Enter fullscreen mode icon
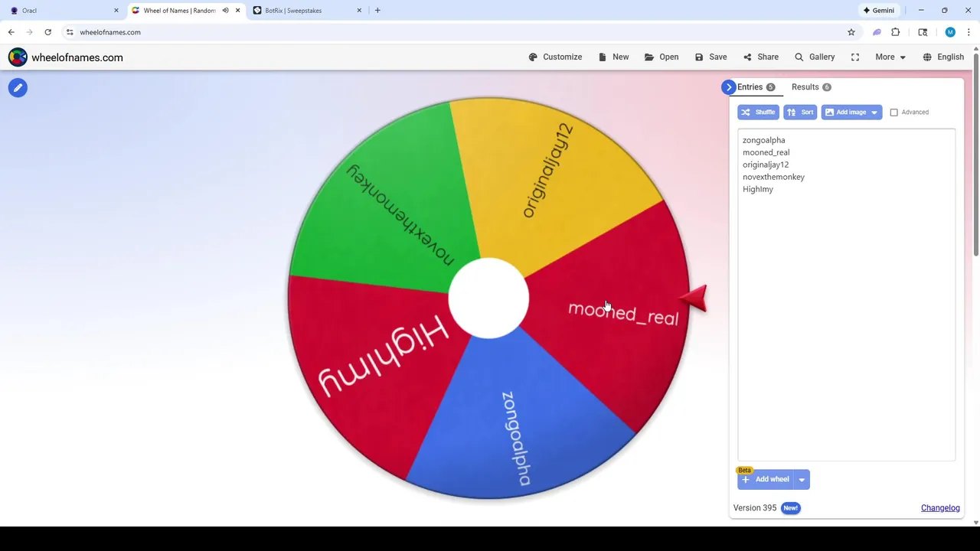Screen dimensions: 980x551 pyautogui.click(x=855, y=57)
